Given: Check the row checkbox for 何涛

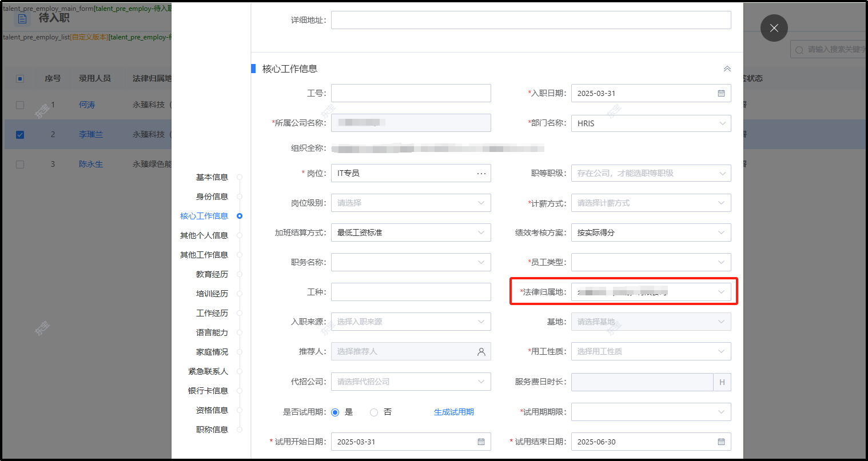Looking at the screenshot, I should click(20, 105).
